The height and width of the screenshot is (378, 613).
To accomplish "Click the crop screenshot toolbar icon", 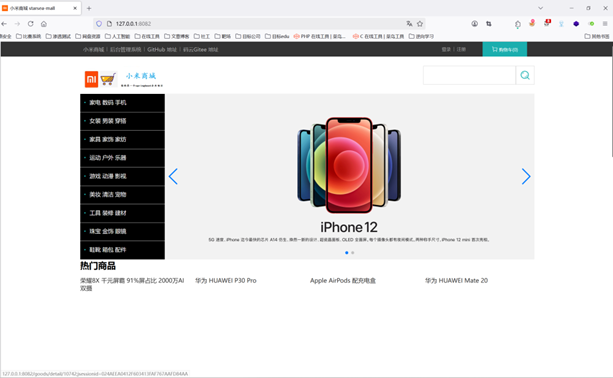I will click(489, 24).
